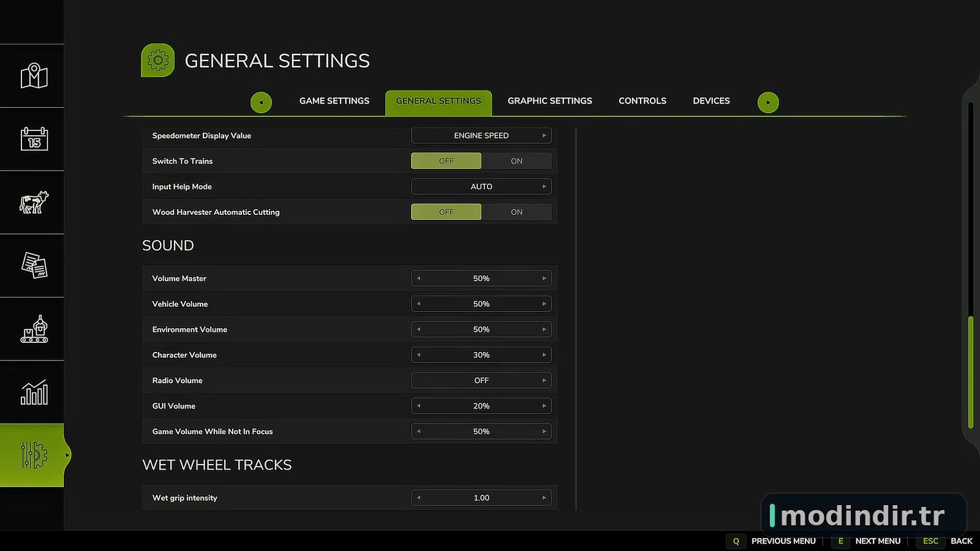Screen dimensions: 980x551
Task: Click round right arrow after Devices tab
Action: tap(768, 102)
